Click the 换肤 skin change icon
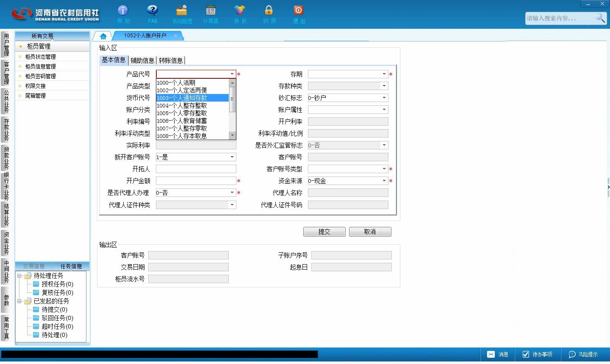The width and height of the screenshot is (610, 364). pyautogui.click(x=240, y=14)
